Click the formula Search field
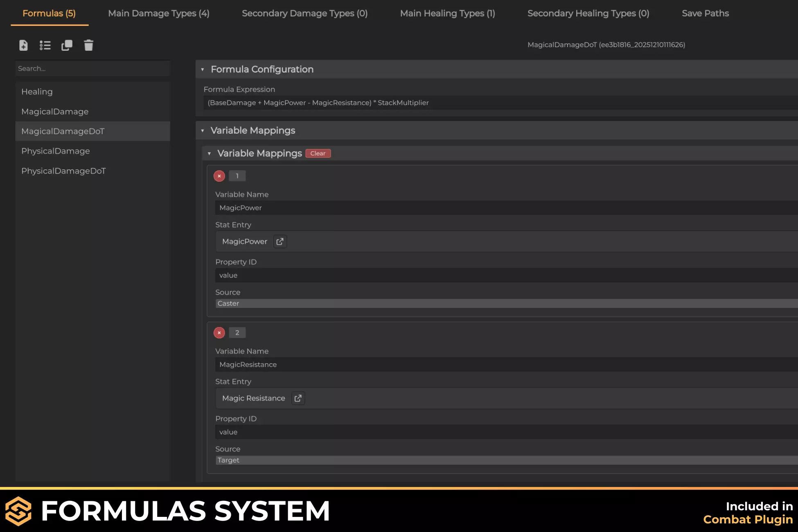 coord(92,69)
